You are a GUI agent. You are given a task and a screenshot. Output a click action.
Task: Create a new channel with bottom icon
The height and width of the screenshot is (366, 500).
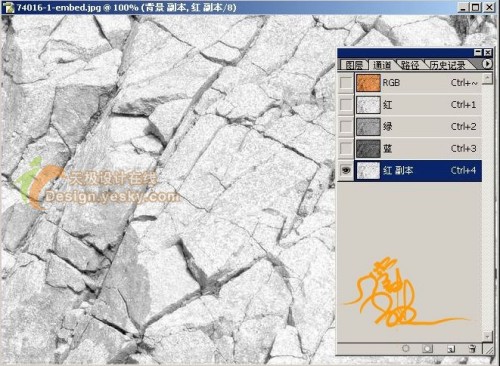tap(451, 349)
